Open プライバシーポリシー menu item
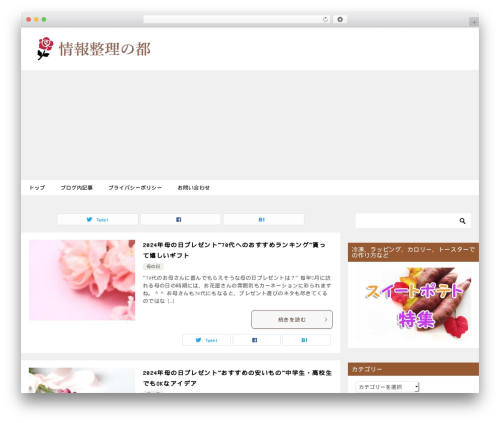The image size is (500, 423). click(x=135, y=188)
